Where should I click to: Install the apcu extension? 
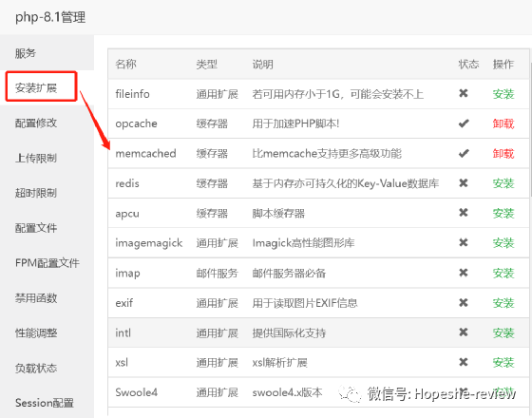click(x=503, y=213)
